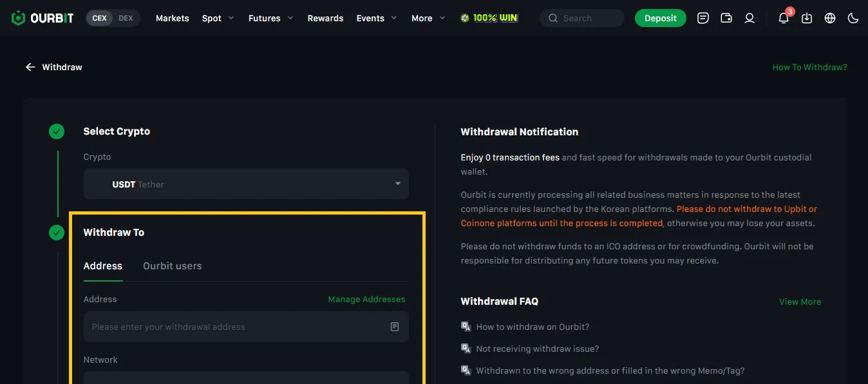
Task: Open the How To Withdraw? link
Action: tap(809, 67)
